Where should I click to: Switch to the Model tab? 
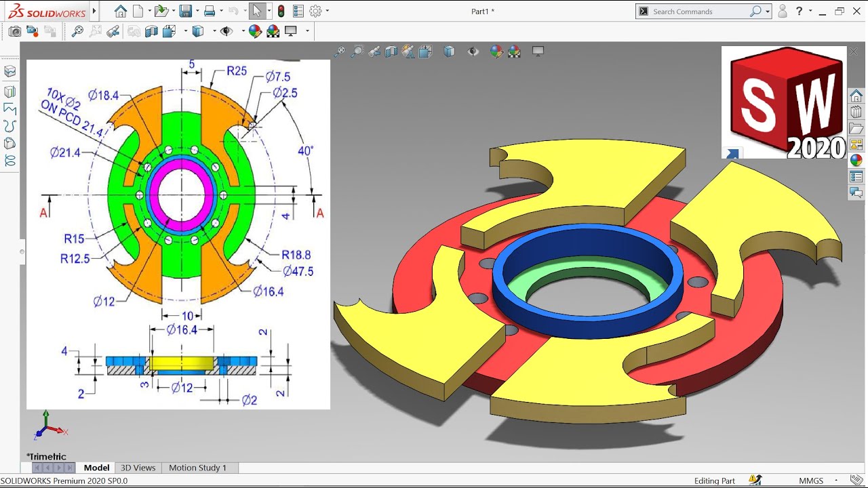[x=96, y=468]
